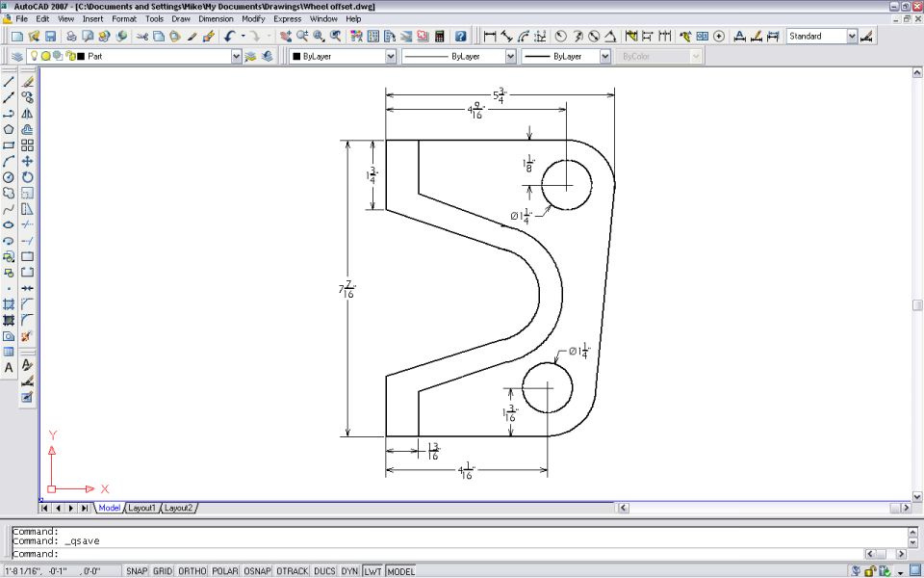Image resolution: width=924 pixels, height=578 pixels.
Task: Select the Spline draw tool
Action: coord(9,209)
